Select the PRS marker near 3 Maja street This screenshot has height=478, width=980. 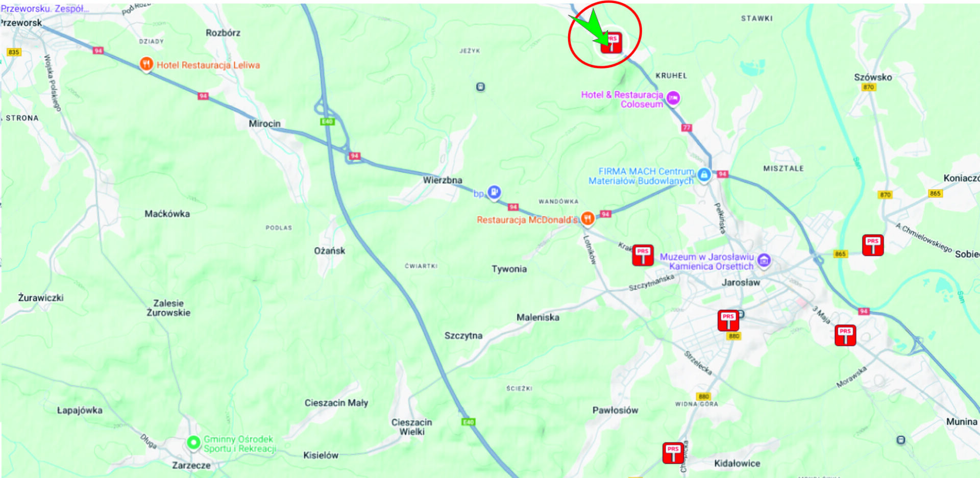tap(845, 335)
